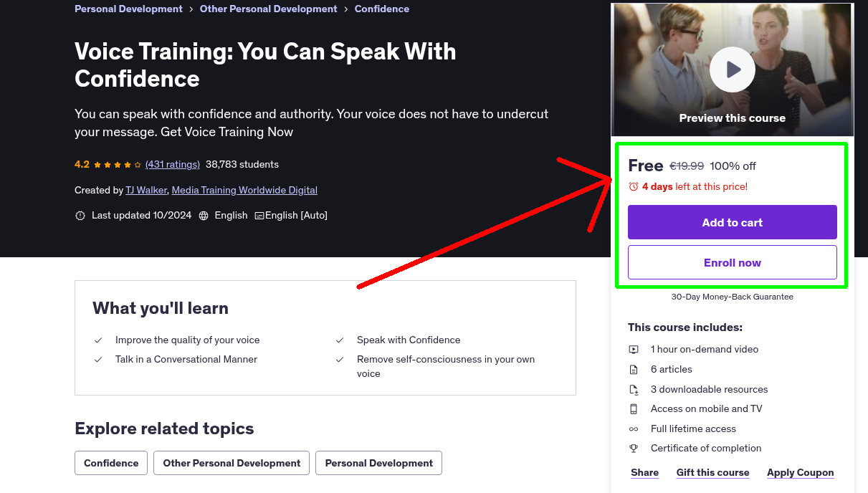Click the 4.2 rating number
Screen dimensions: 868x493
pos(82,165)
